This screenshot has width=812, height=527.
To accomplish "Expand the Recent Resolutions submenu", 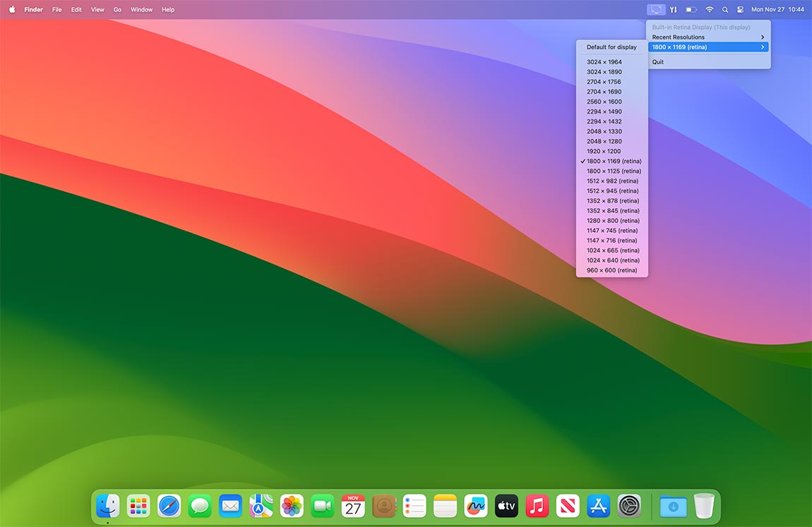I will pyautogui.click(x=708, y=37).
